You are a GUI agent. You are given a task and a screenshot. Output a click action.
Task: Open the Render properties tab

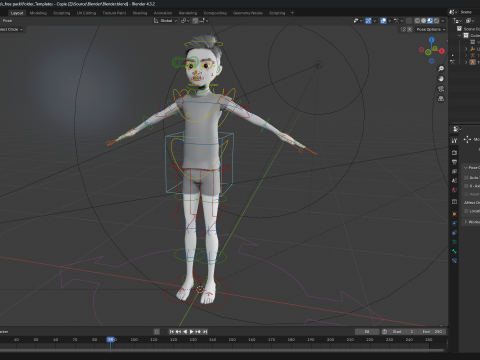coord(454,153)
